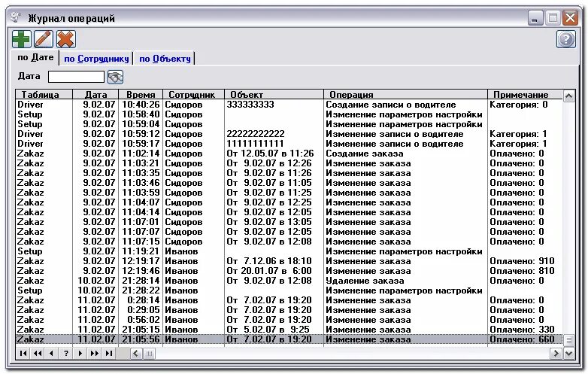588x374 pixels.
Task: Select the time cell 10:40:26
Action: (141, 105)
